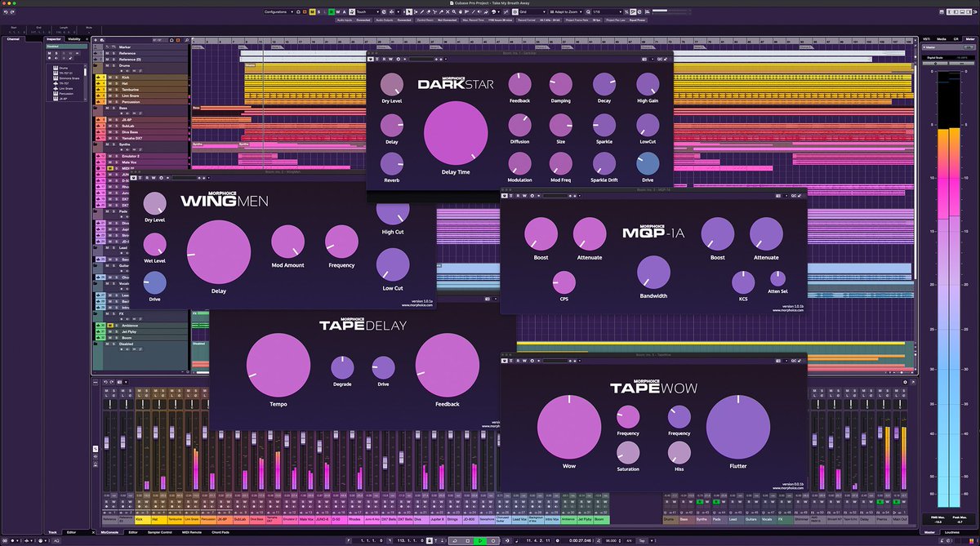The image size is (980, 546).
Task: Collapse the Synths folder track
Action: click(x=95, y=144)
